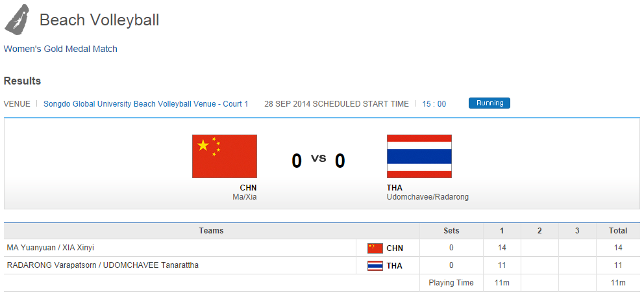Select RADARONG / UDOMCHAVEE team row
Screen dimensions: 644x303
point(103,265)
